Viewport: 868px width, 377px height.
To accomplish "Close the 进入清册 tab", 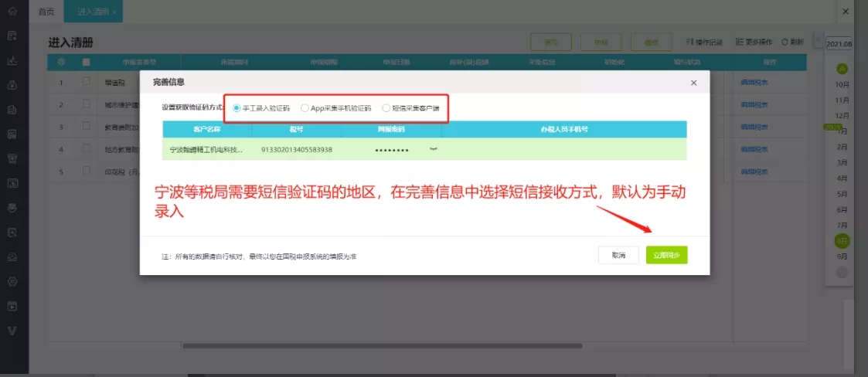I will tap(114, 12).
